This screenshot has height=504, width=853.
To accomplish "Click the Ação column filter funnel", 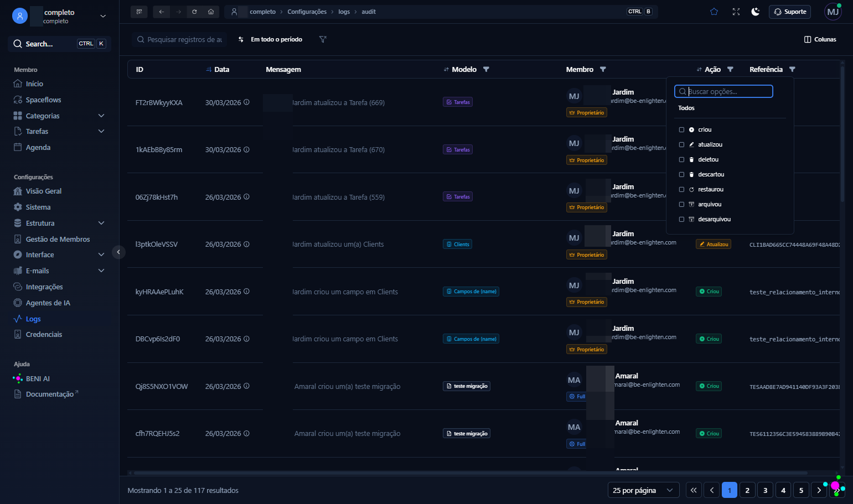I will click(x=730, y=69).
